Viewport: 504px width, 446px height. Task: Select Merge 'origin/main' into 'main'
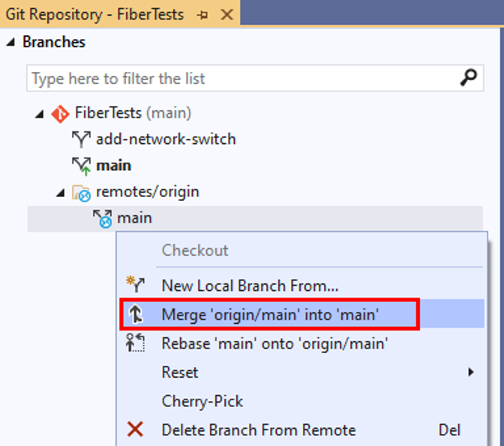pyautogui.click(x=270, y=315)
